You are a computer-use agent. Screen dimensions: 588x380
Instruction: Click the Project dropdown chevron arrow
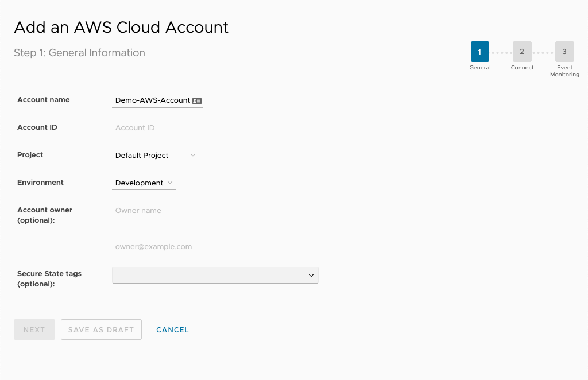click(x=193, y=155)
